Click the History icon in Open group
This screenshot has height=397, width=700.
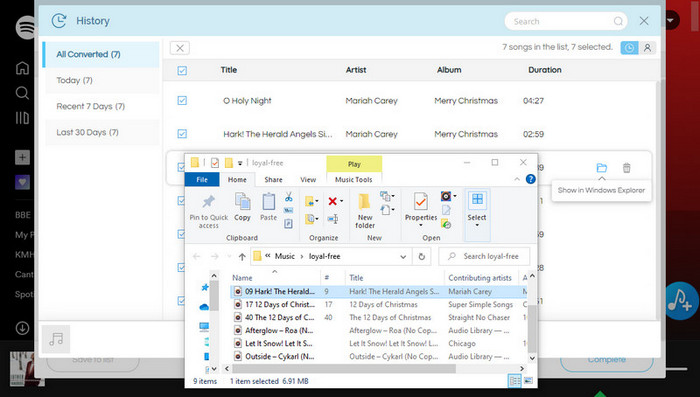point(446,224)
